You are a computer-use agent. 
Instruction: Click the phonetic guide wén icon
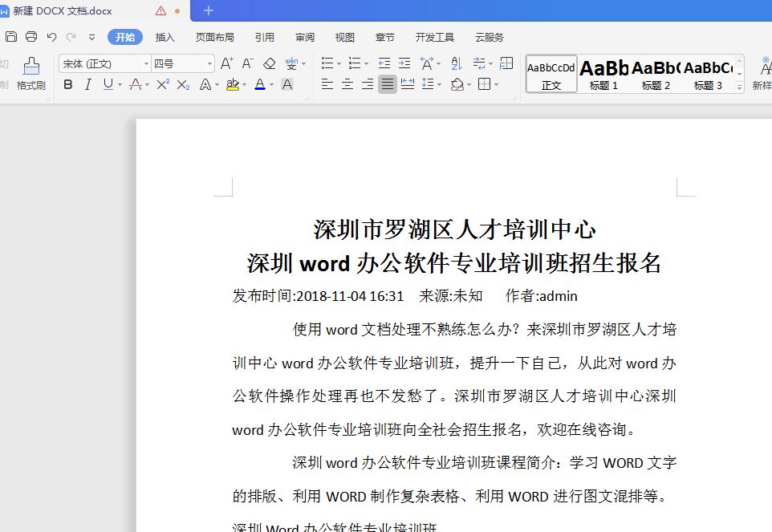tap(291, 63)
